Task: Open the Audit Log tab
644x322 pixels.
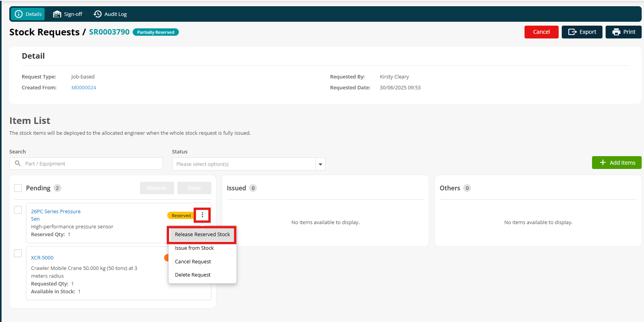Action: 110,14
